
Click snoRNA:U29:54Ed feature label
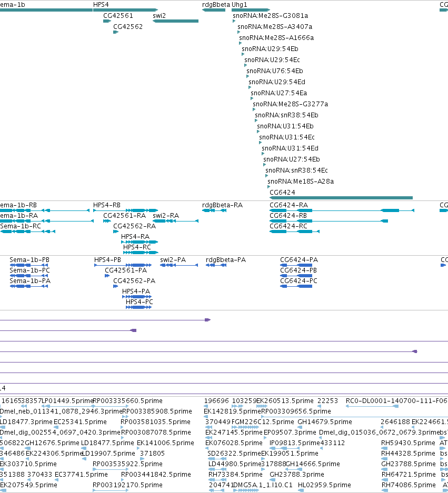(x=277, y=82)
